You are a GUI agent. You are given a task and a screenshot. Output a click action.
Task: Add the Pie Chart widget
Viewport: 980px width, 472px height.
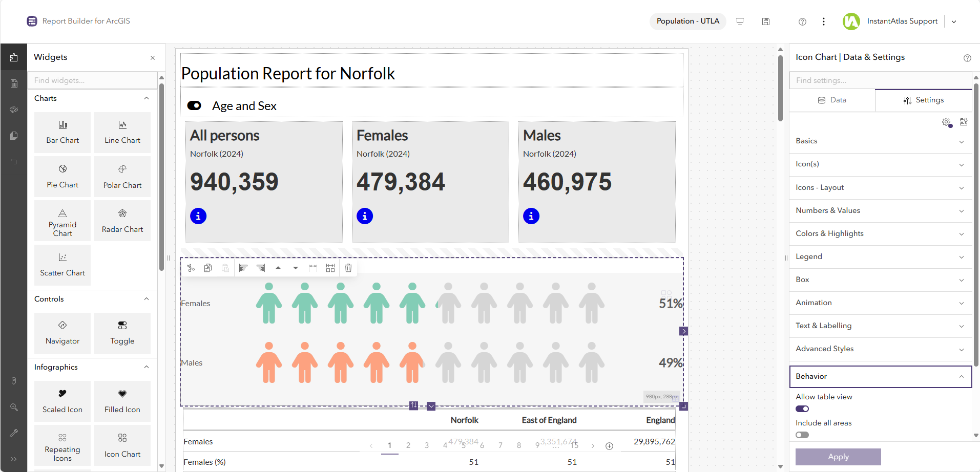point(62,177)
